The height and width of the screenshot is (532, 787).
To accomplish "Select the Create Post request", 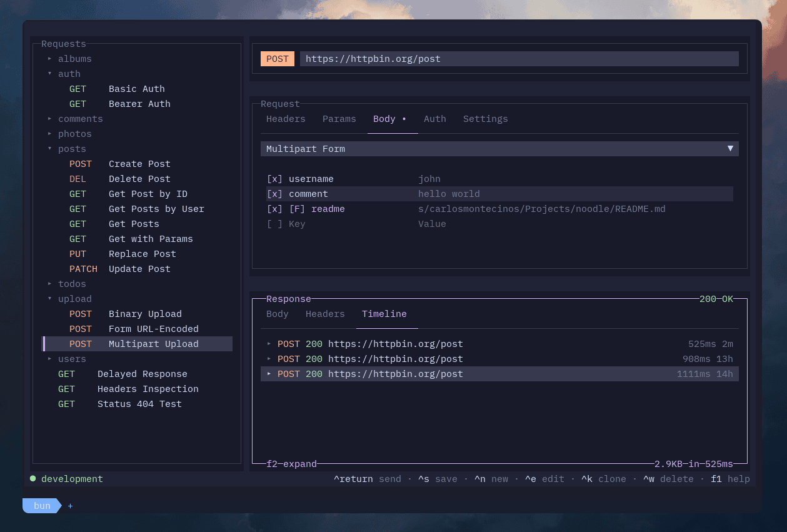I will pos(139,164).
